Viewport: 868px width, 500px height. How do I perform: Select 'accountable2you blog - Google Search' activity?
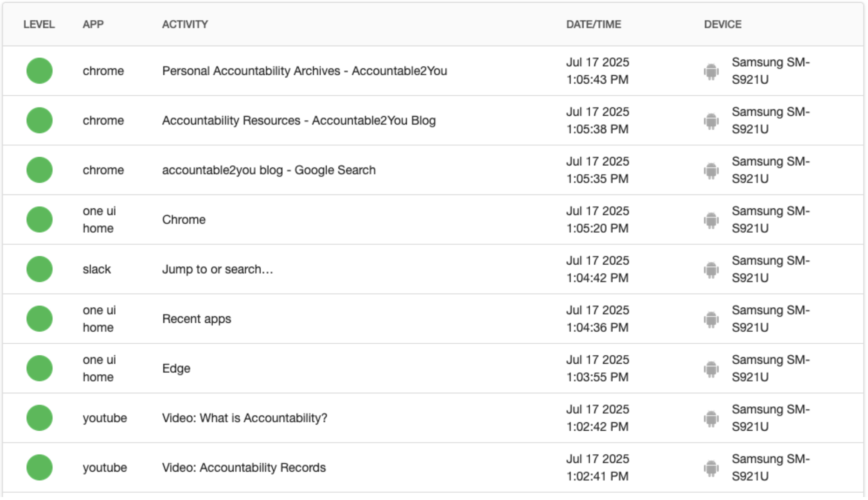point(269,170)
